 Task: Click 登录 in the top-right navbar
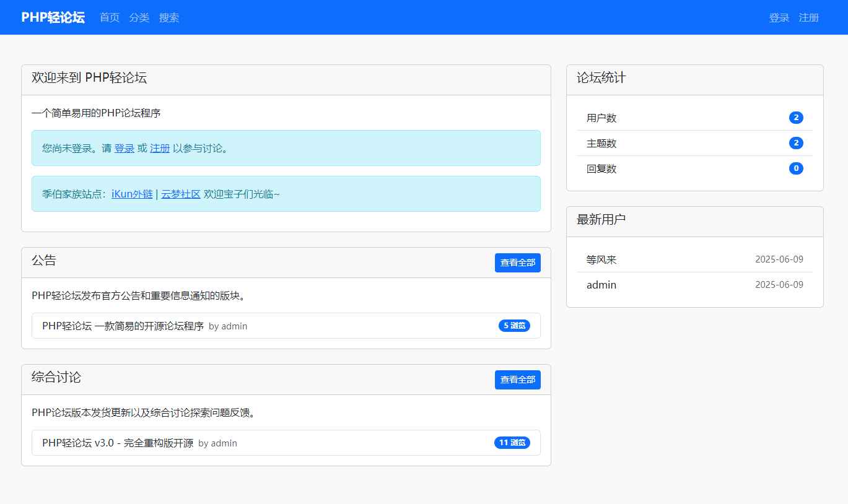(x=779, y=18)
